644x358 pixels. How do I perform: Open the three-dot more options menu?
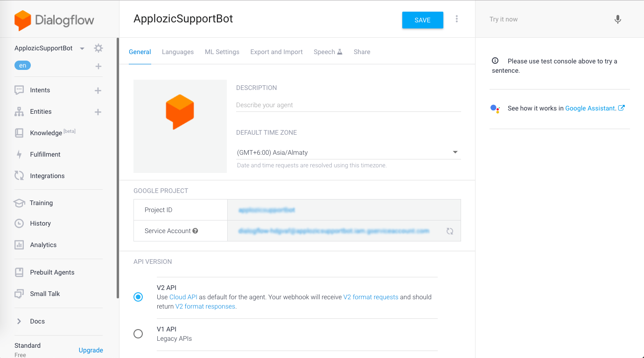pos(456,19)
